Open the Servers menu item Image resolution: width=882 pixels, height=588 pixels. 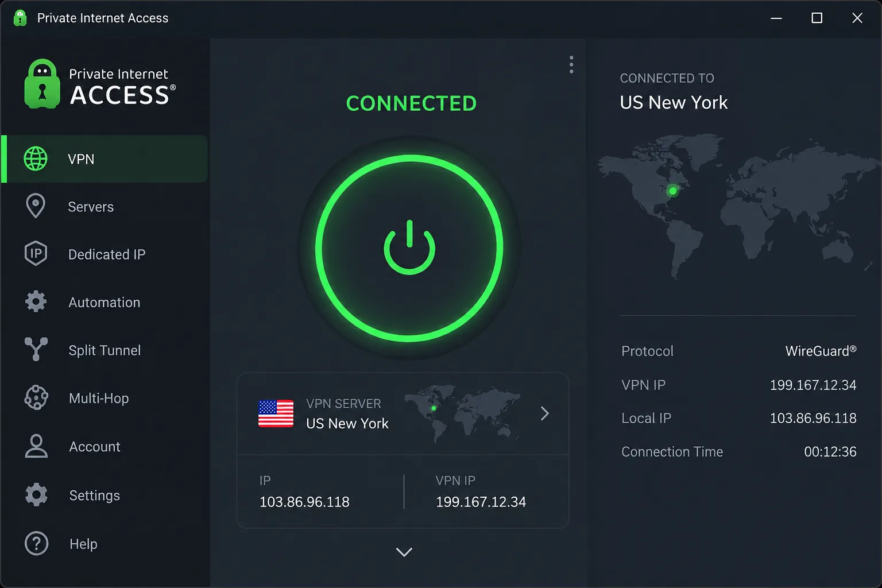coord(105,207)
